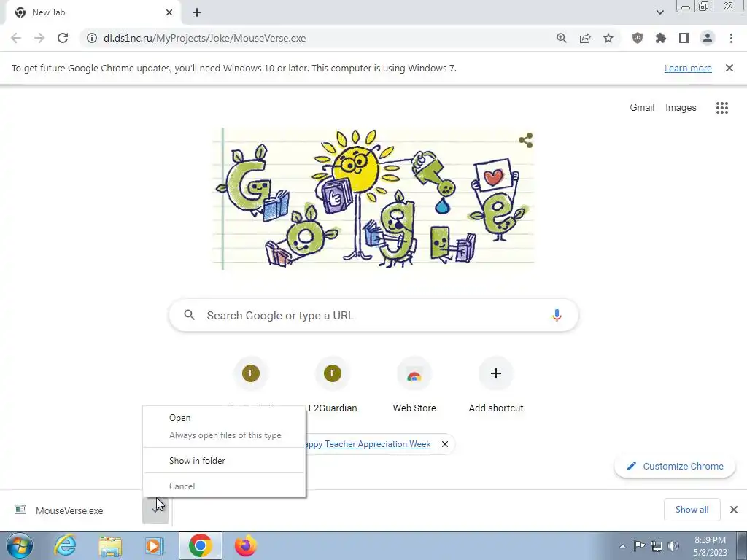Open the taskbar clock showing 8:39 PM
Image resolution: width=747 pixels, height=560 pixels.
click(x=711, y=546)
